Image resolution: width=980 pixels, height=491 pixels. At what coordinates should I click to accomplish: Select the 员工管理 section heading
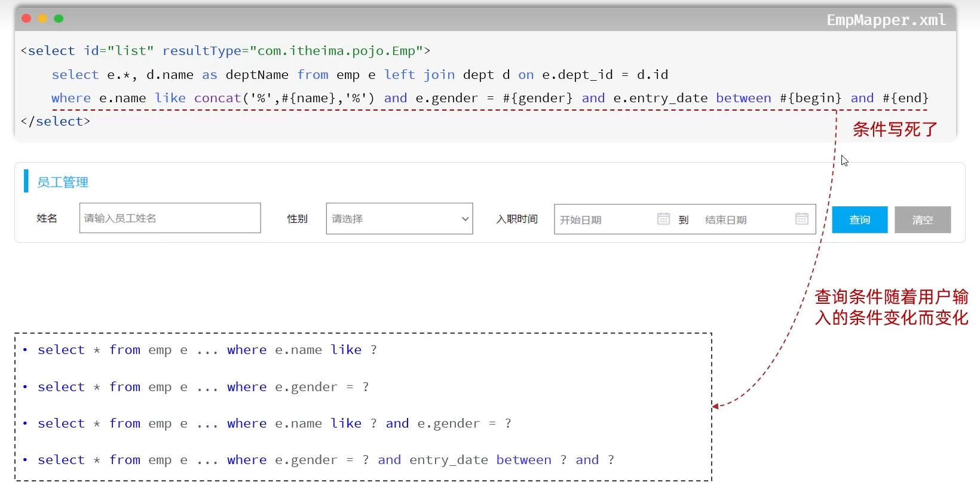tap(63, 182)
